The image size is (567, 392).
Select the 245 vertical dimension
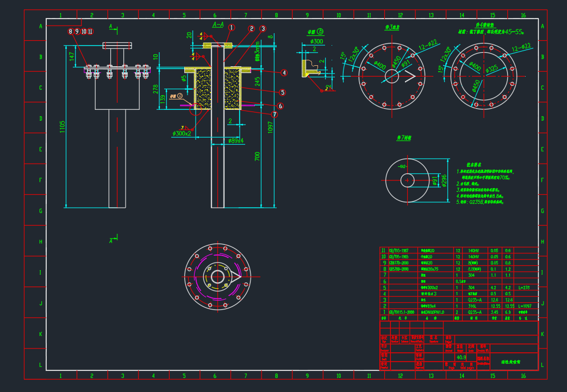[x=257, y=82]
